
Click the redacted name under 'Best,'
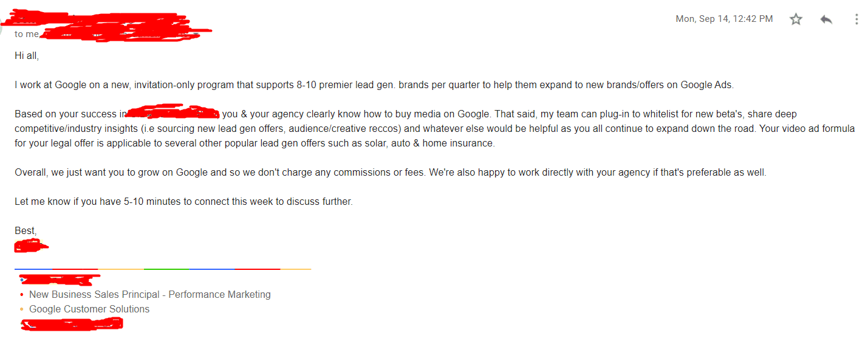click(32, 246)
